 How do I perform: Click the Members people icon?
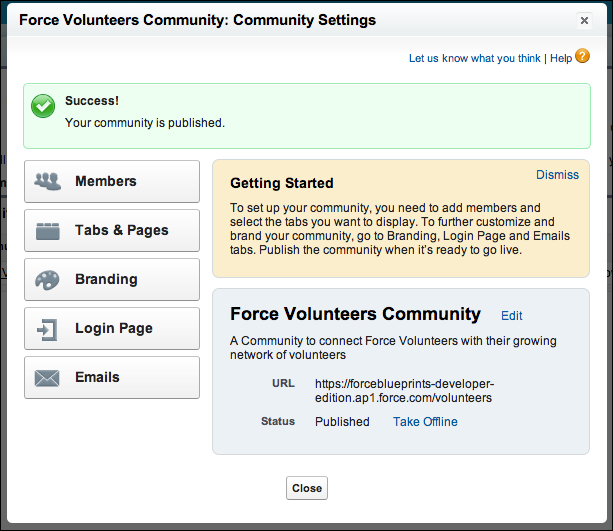point(48,182)
